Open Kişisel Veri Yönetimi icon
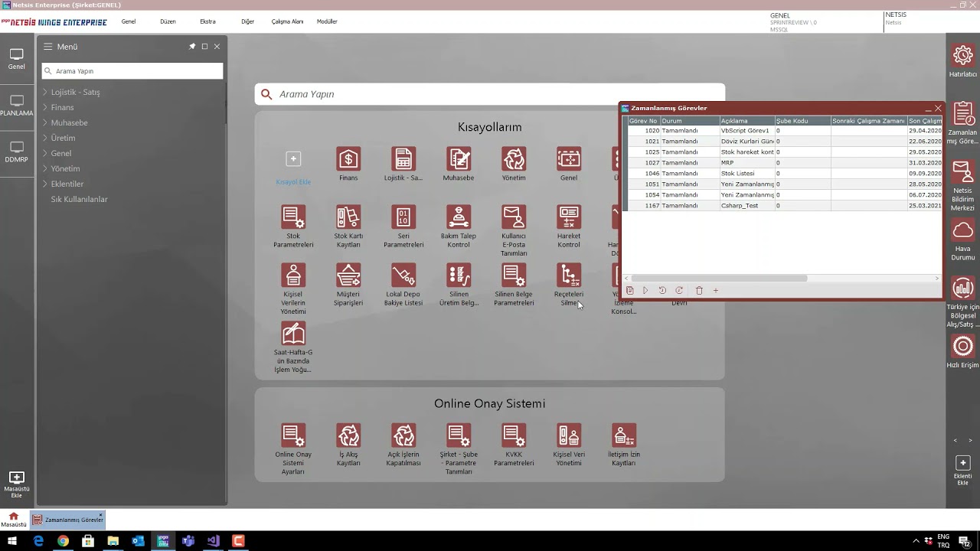 coord(569,435)
